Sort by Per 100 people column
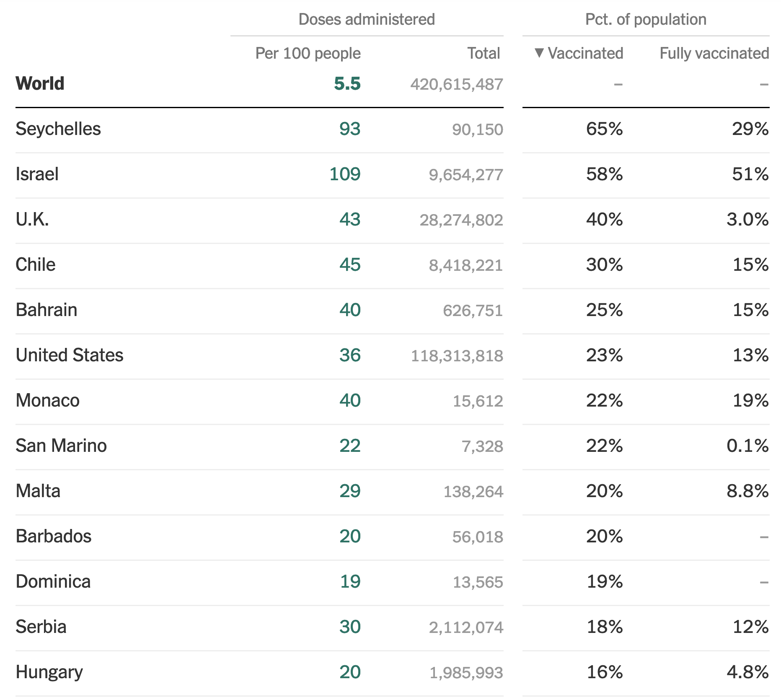Viewport: 781px width, 700px height. 308,53
